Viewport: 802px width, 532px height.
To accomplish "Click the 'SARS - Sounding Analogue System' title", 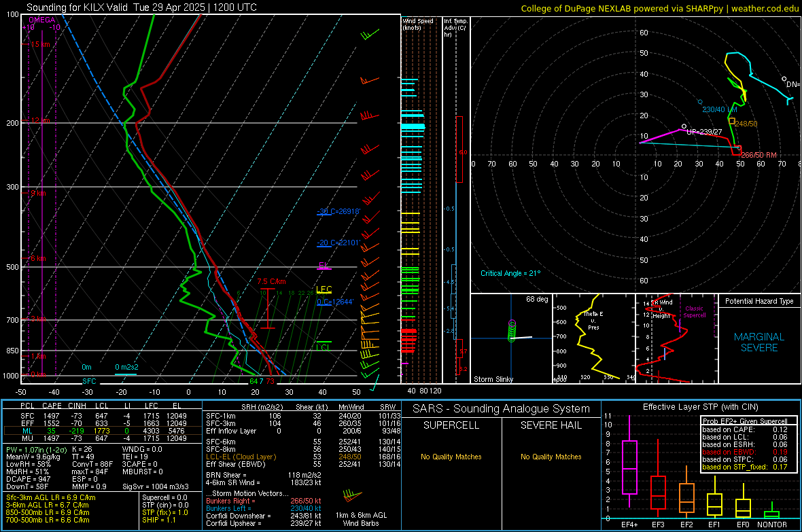I will coord(502,409).
